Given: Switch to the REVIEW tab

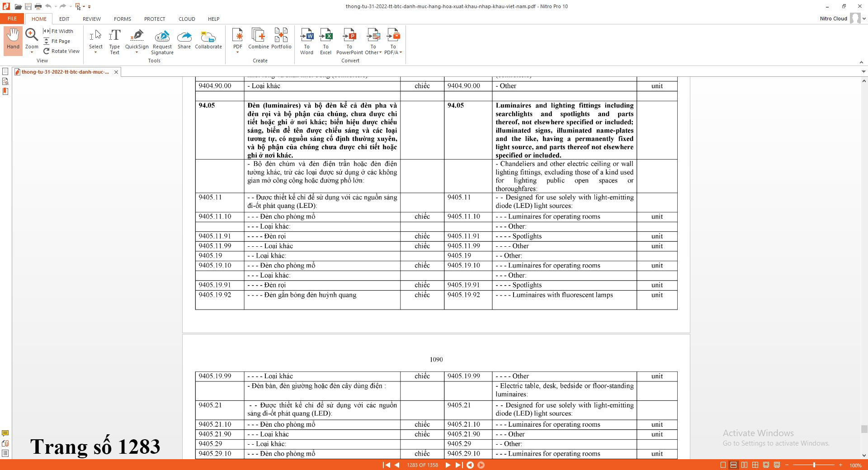Looking at the screenshot, I should click(x=92, y=19).
